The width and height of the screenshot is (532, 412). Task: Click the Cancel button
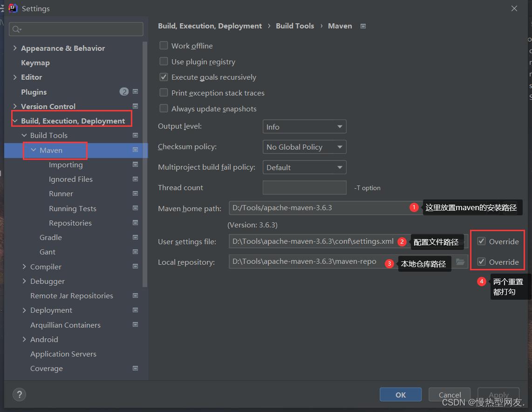[450, 395]
